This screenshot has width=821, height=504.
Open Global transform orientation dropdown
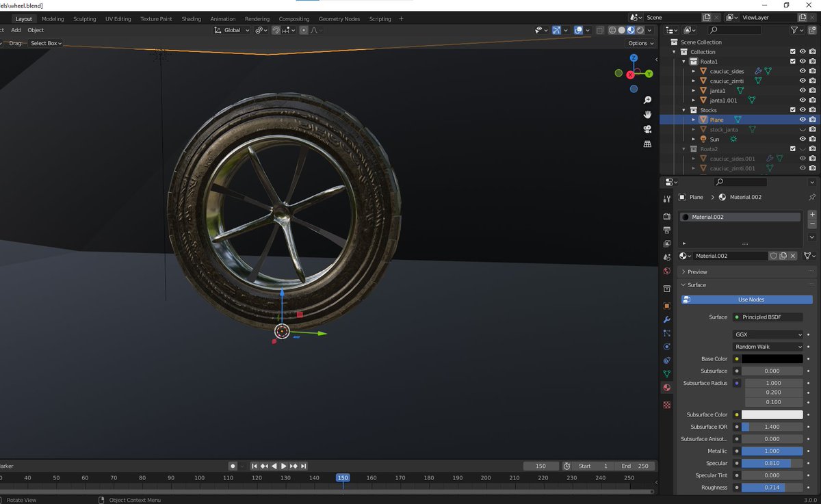pyautogui.click(x=232, y=30)
